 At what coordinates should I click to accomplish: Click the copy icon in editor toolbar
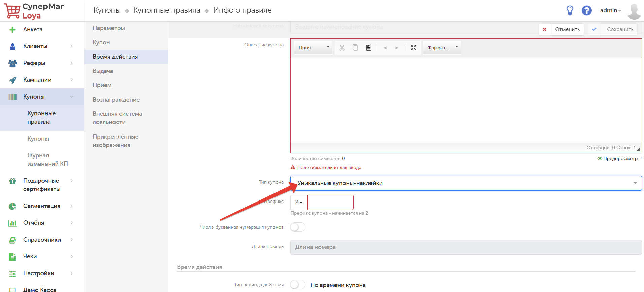(x=355, y=48)
